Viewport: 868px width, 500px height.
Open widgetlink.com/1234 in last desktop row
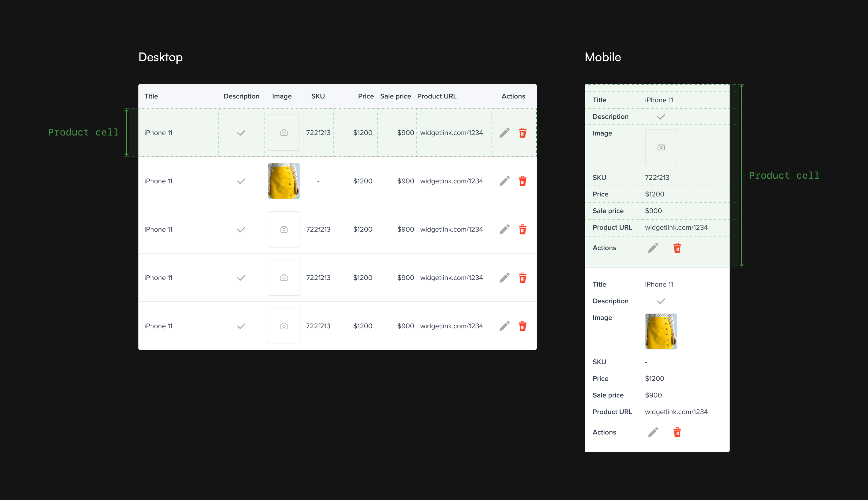(x=451, y=326)
